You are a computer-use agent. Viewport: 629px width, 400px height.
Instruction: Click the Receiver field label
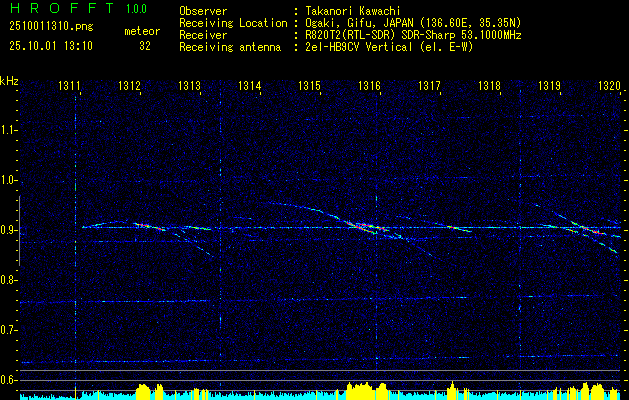pos(203,35)
